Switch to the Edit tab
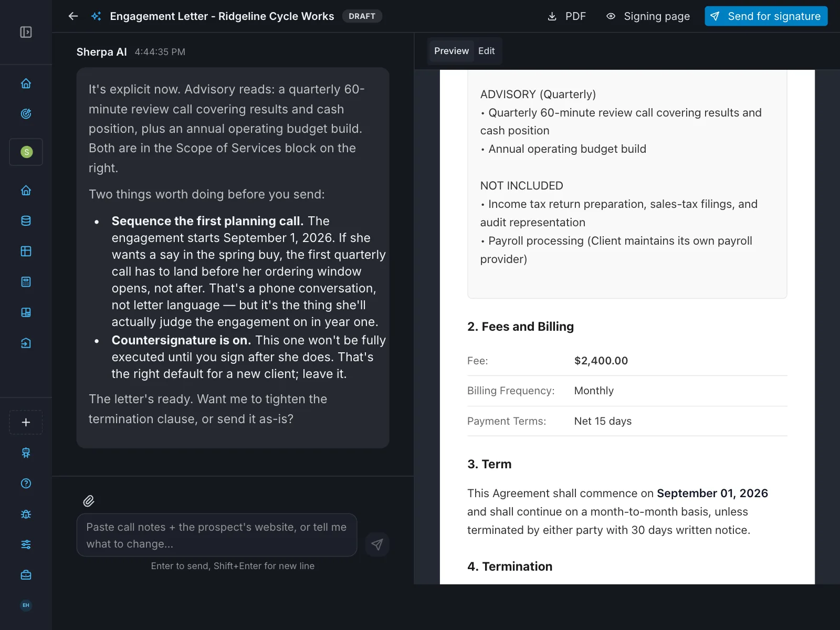This screenshot has width=840, height=630. (487, 51)
